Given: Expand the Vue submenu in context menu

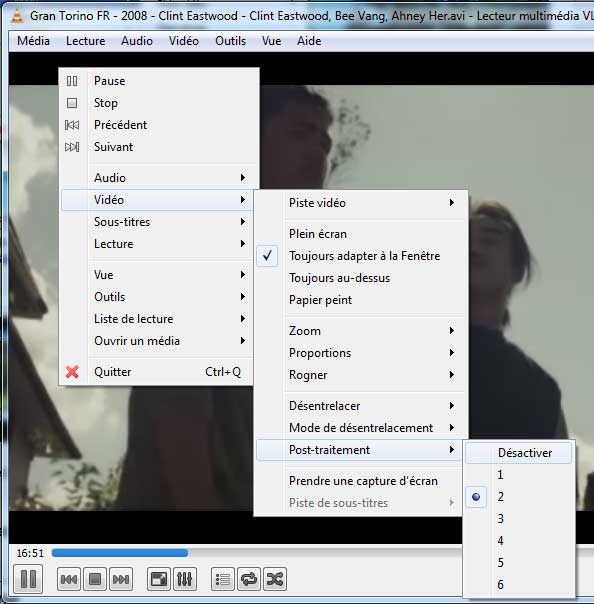Looking at the screenshot, I should (157, 275).
